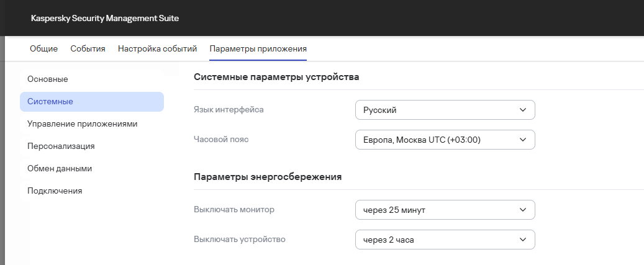The image size is (644, 265).
Task: Click the chevron arrow beside через 2 часа
Action: coord(522,240)
